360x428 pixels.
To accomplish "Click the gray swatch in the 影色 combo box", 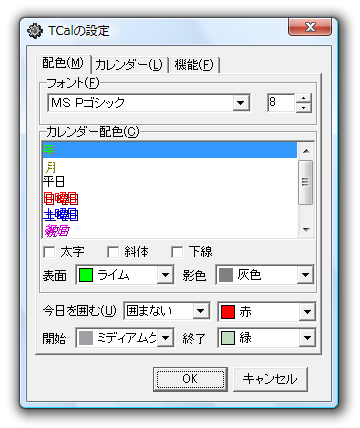I will point(226,275).
